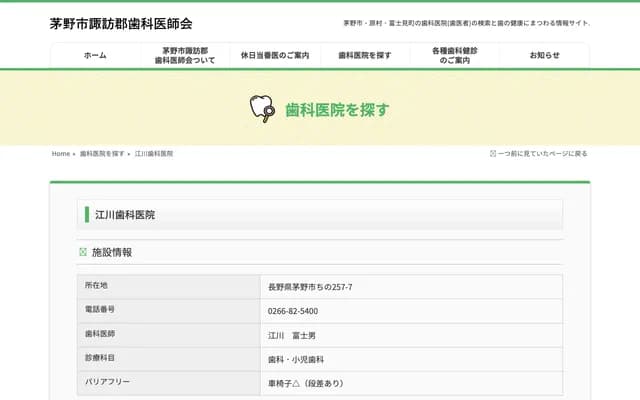Image resolution: width=640 pixels, height=400 pixels.
Task: Click the 診療科目 row label
Action: (x=100, y=358)
